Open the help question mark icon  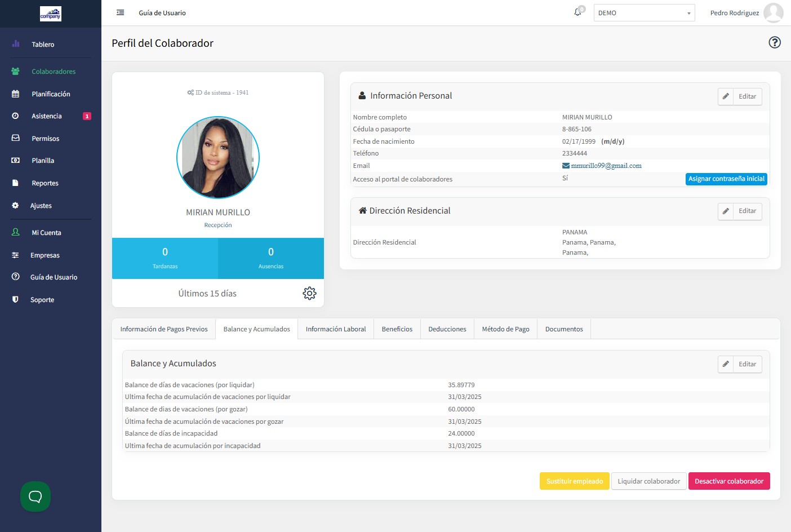click(775, 42)
